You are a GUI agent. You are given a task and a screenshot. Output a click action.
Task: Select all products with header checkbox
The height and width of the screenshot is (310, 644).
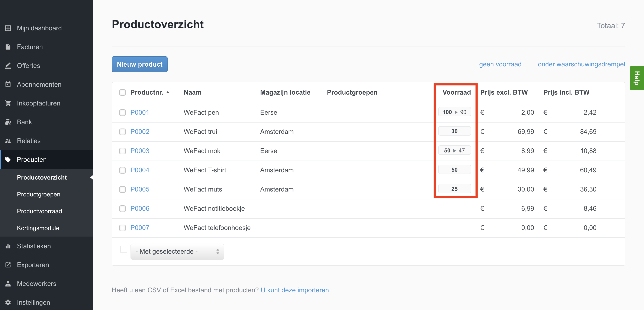[x=122, y=92]
